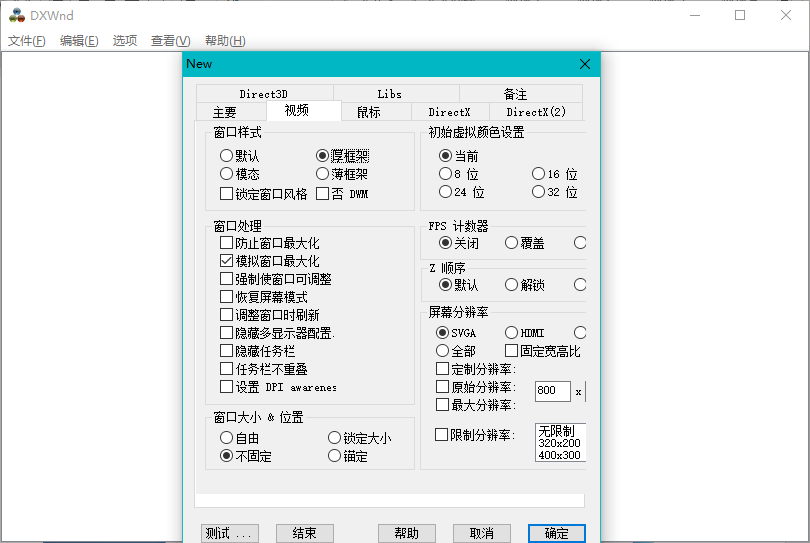Select Z 顺序 解锁 radio
Viewport: 810px width, 543px height.
(511, 285)
